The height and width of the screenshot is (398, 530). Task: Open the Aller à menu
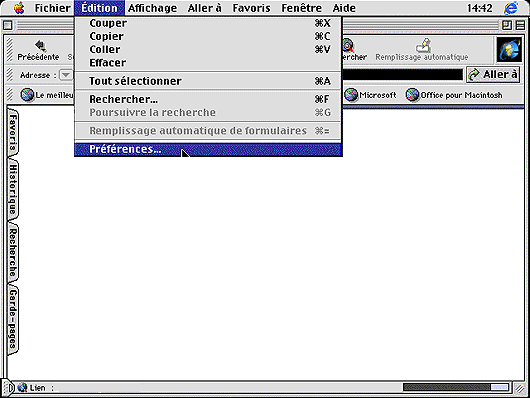[204, 8]
